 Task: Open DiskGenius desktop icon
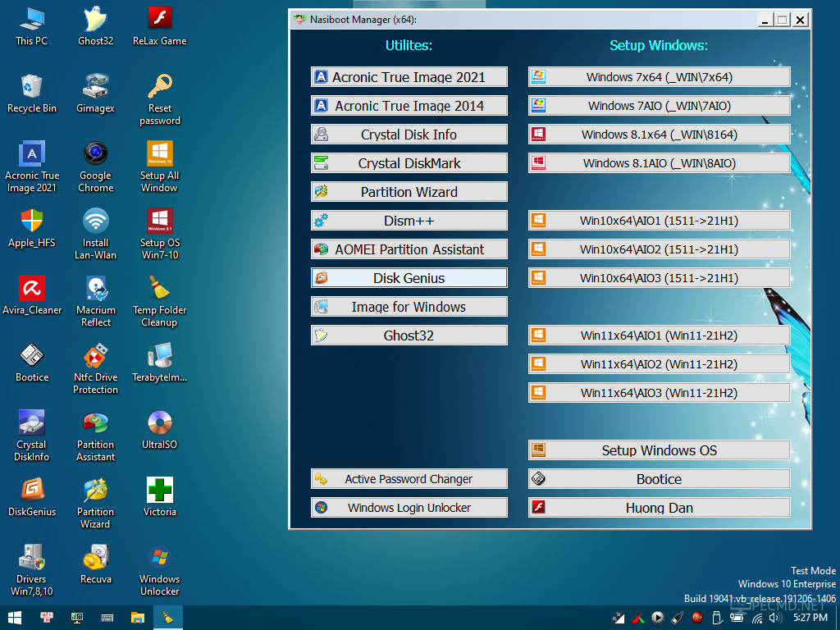pyautogui.click(x=32, y=497)
